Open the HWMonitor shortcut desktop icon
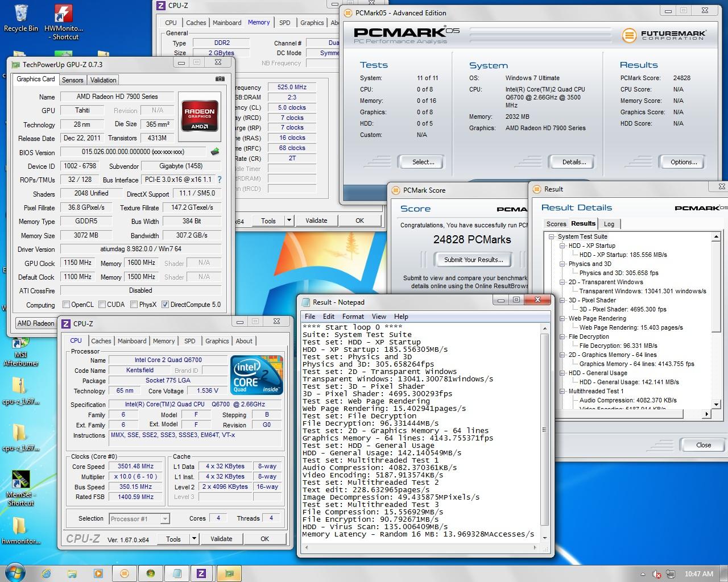 [63, 23]
